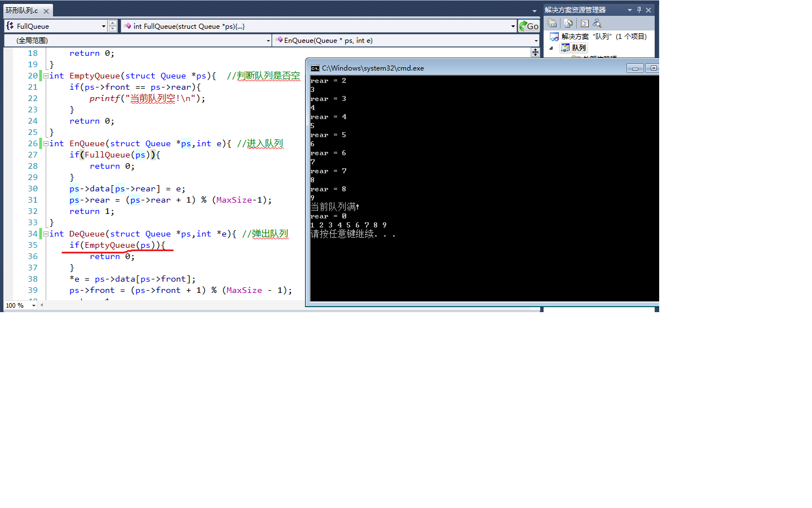The height and width of the screenshot is (508, 812).
Task: Open the (全局范围) scope dropdown
Action: point(268,41)
